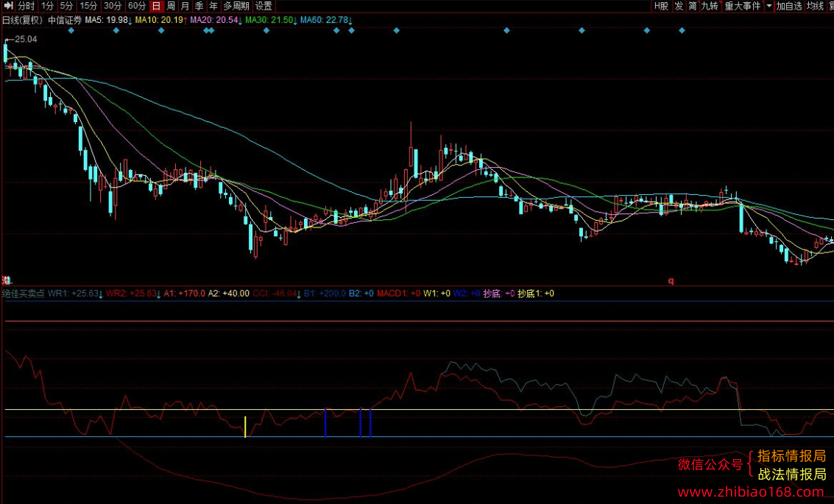Click the 抄底1: +0 value
This screenshot has width=834, height=504.
pos(536,294)
